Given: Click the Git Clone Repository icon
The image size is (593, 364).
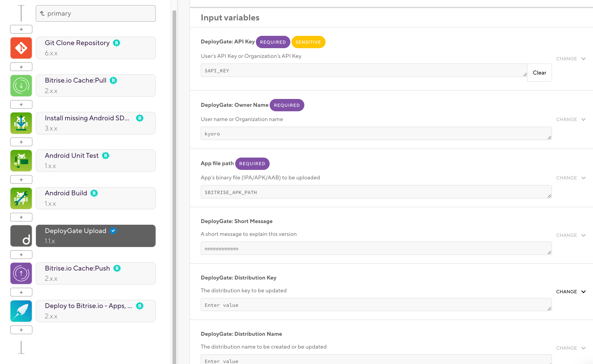Looking at the screenshot, I should [21, 48].
